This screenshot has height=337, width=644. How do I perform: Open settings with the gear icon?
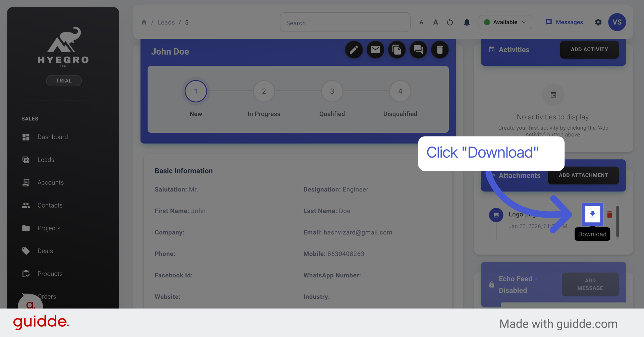(598, 22)
